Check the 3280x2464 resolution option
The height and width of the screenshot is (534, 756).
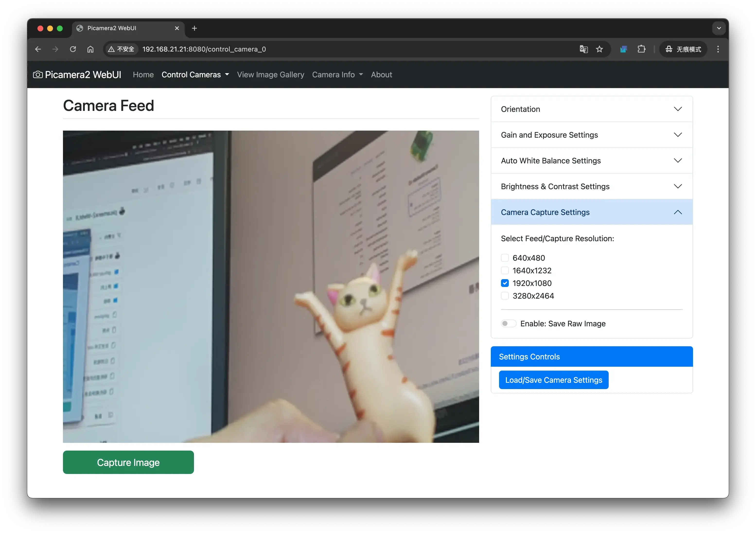pyautogui.click(x=505, y=296)
